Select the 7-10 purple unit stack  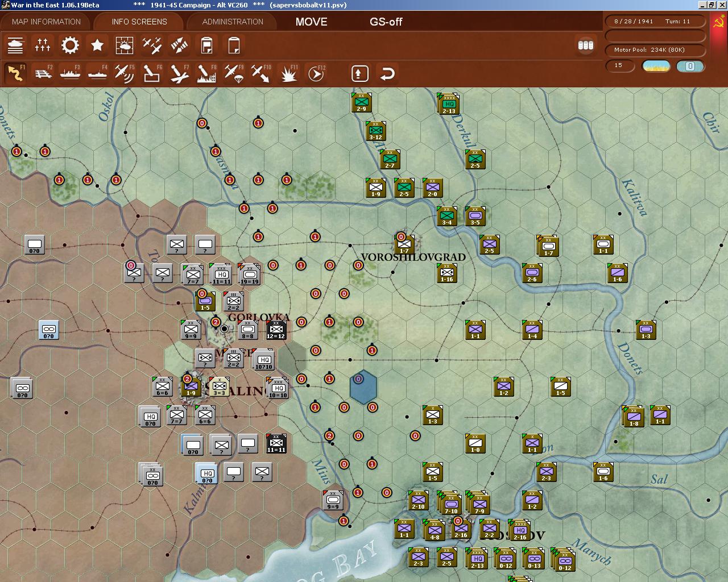[x=450, y=504]
